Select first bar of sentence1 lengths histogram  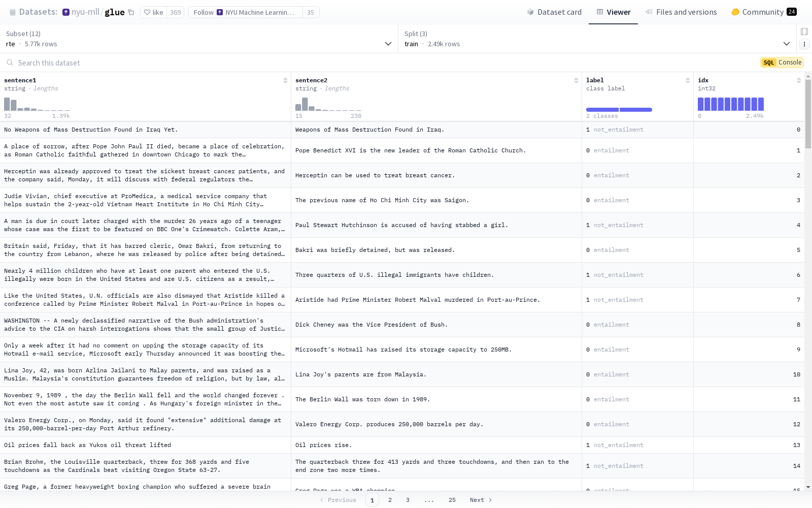coord(7,104)
